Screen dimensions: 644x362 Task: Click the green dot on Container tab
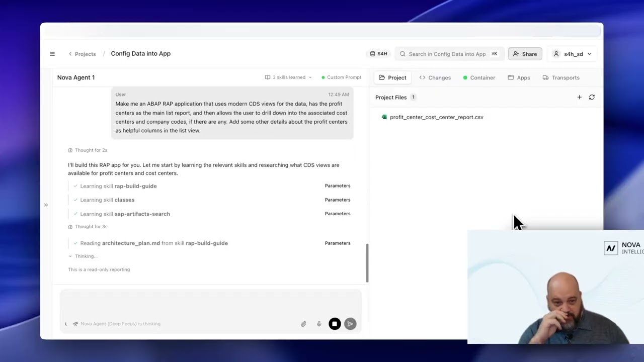[x=465, y=77]
